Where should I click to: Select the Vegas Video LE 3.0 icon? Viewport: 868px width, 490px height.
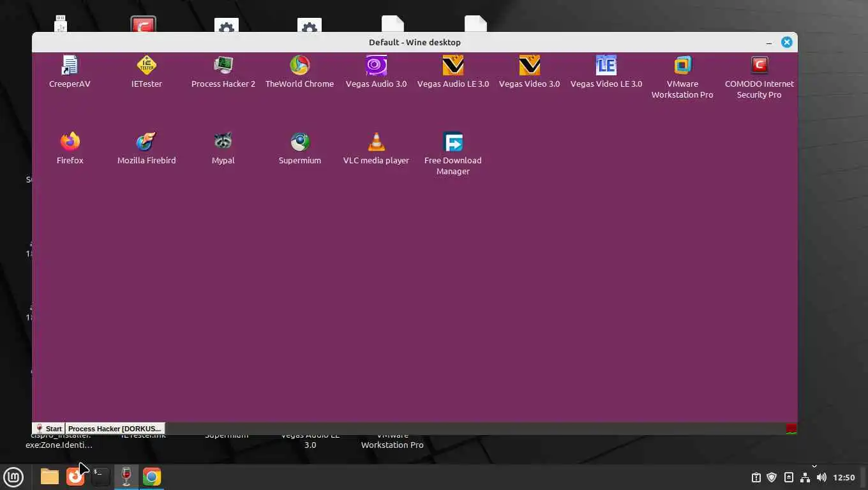coord(606,66)
